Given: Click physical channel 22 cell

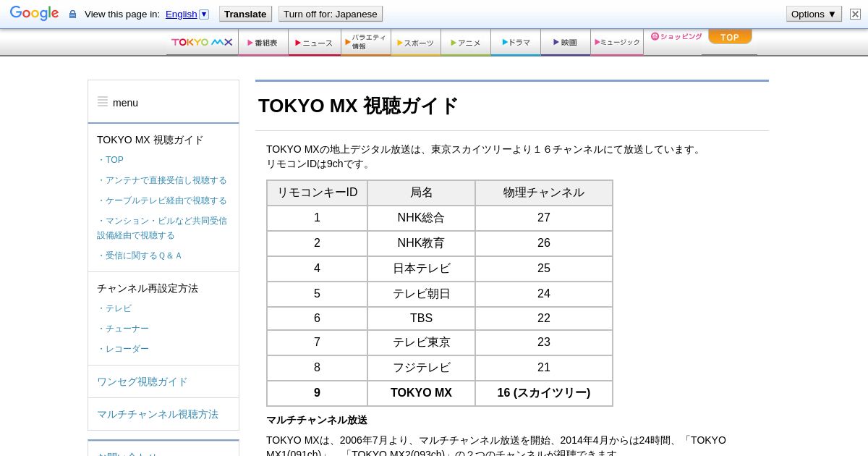Looking at the screenshot, I should [544, 318].
